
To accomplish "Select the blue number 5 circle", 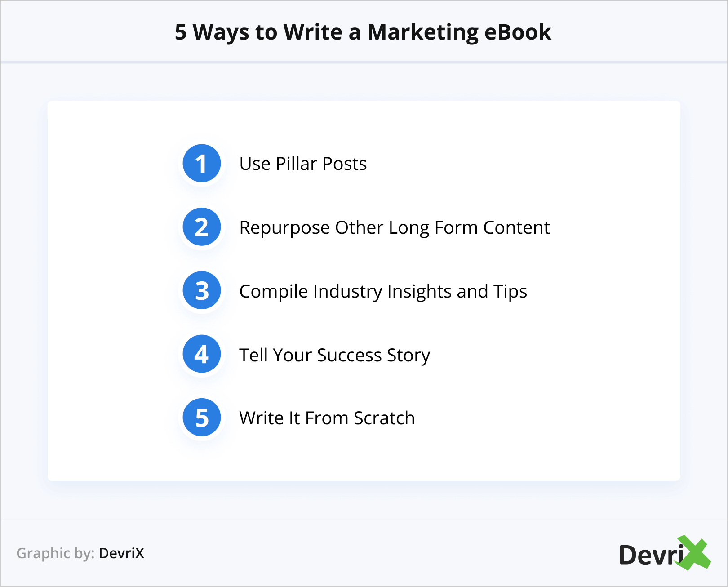I will 202,418.
